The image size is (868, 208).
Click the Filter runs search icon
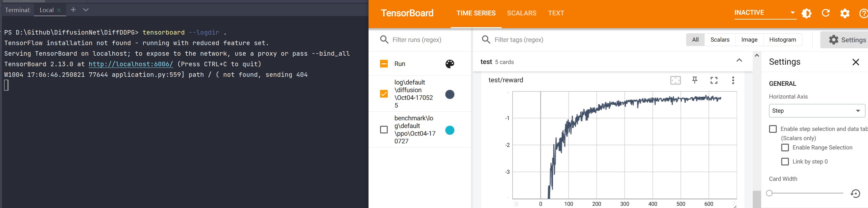pos(384,40)
